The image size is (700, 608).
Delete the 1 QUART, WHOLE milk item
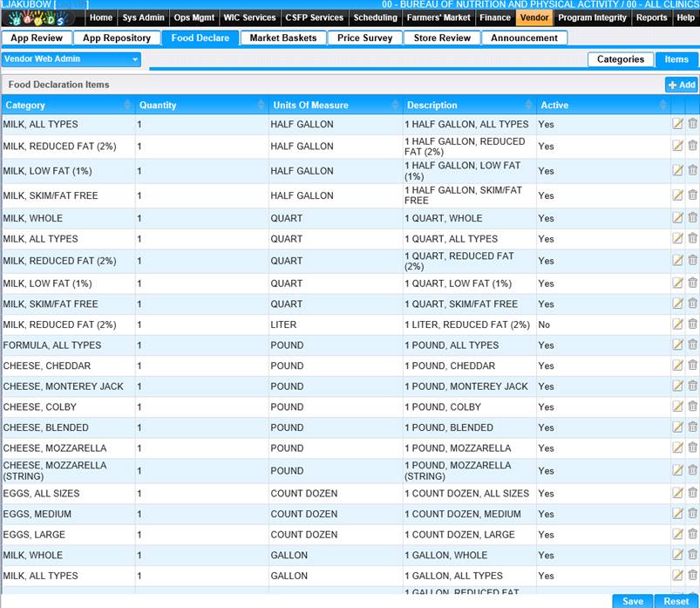tap(692, 217)
